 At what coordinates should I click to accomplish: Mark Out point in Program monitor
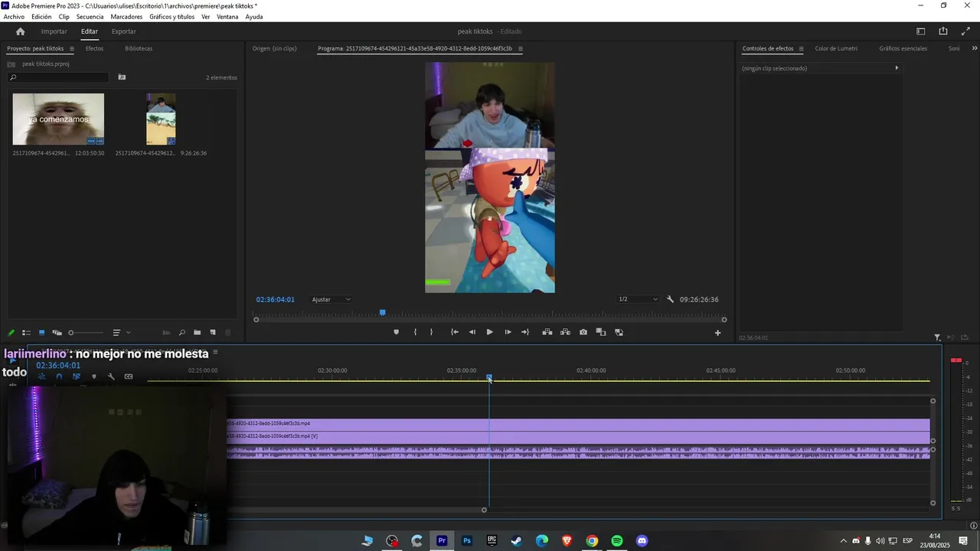tap(431, 332)
